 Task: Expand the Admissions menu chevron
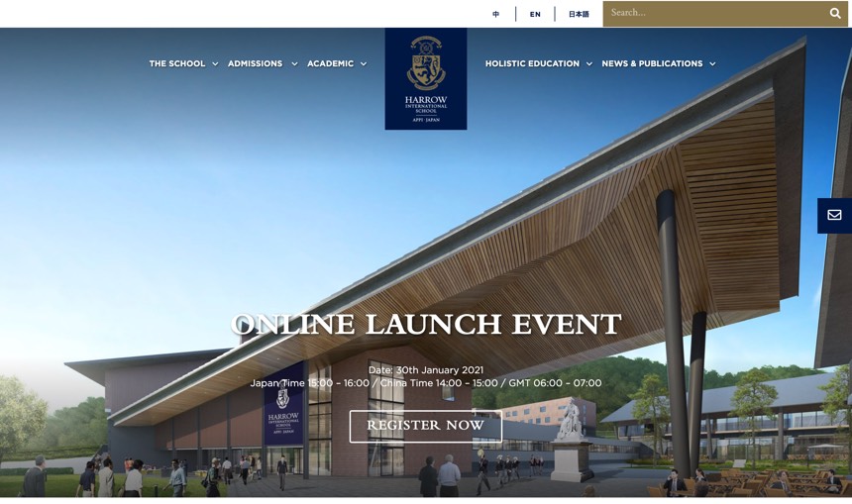294,64
